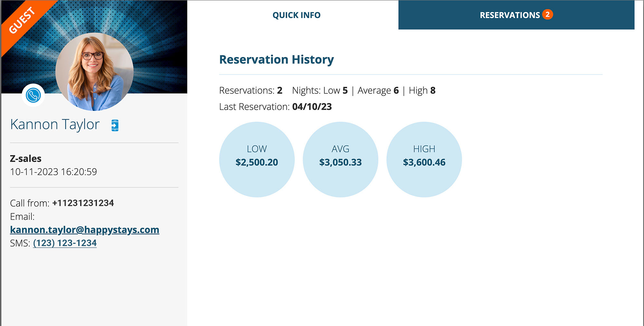
Task: Click the Call from number +11231231234
Action: pyautogui.click(x=83, y=203)
